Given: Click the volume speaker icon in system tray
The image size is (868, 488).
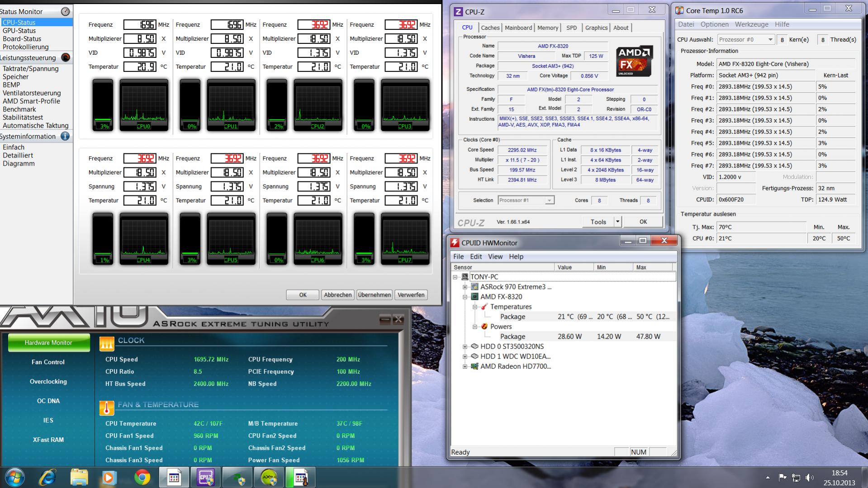Looking at the screenshot, I should tap(810, 478).
